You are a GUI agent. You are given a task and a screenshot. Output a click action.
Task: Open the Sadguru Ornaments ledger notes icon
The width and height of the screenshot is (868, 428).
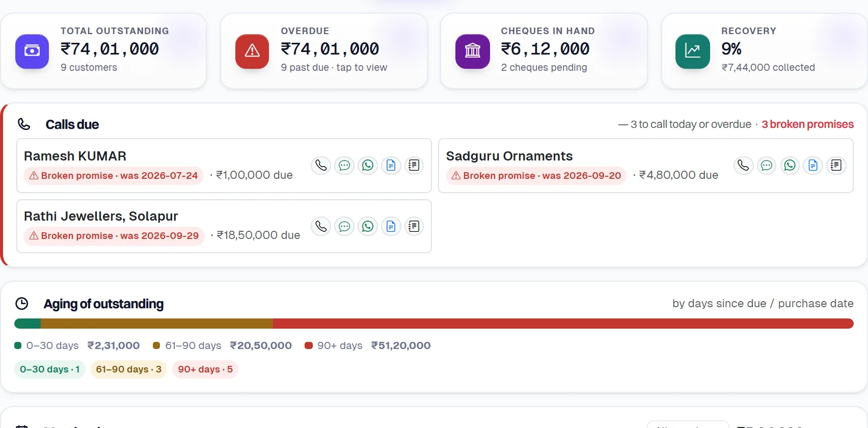point(836,166)
